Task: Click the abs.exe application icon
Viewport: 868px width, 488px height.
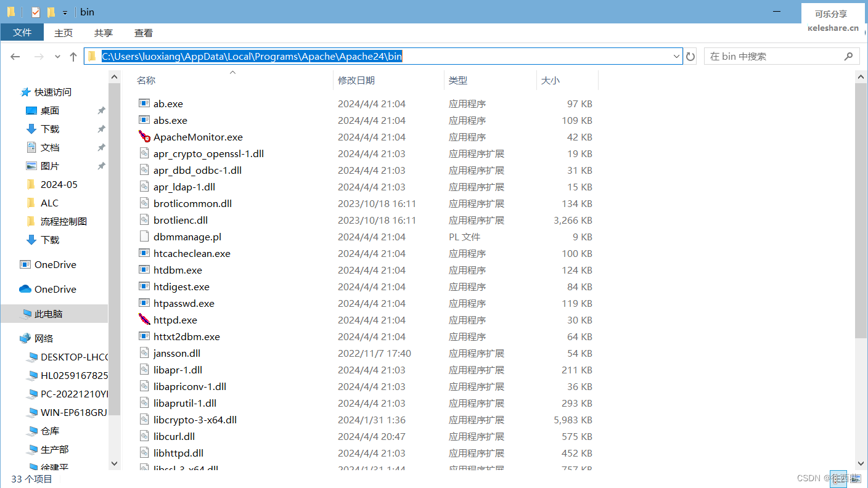Action: pos(144,120)
